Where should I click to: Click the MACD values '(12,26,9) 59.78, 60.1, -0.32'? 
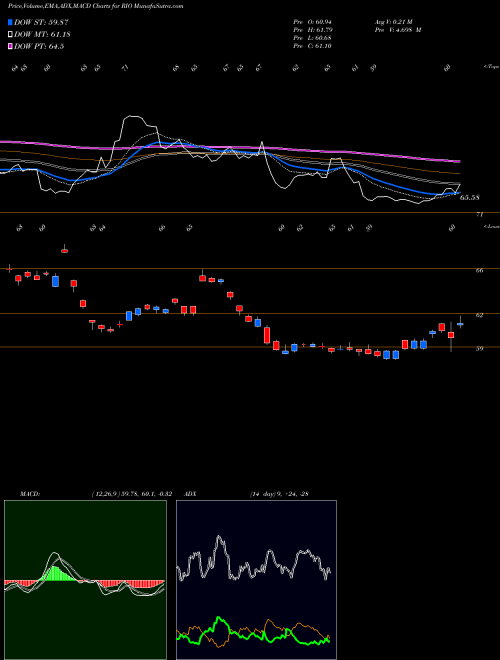coord(131,494)
